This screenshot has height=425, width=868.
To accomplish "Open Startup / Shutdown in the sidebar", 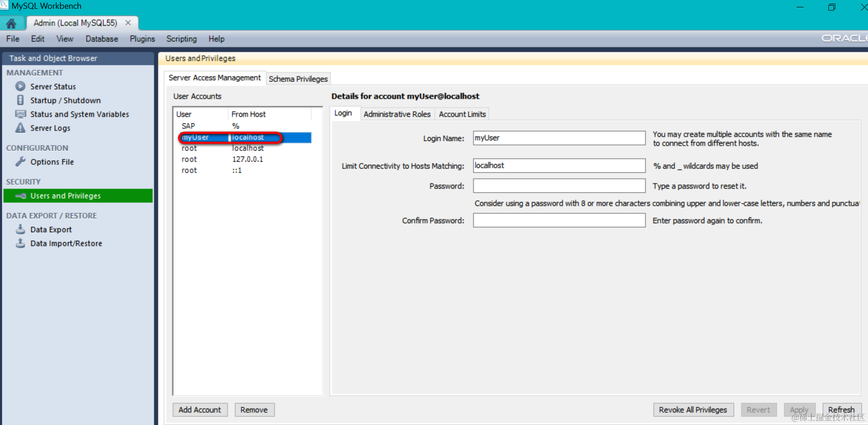I will (65, 100).
